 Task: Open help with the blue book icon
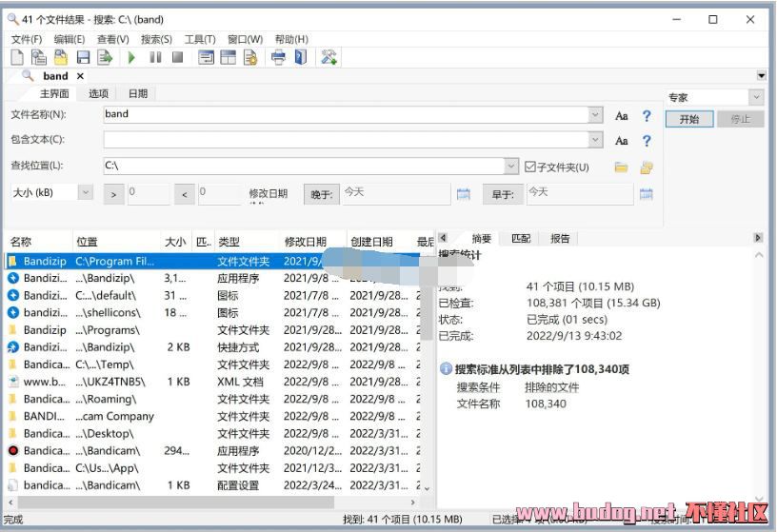click(301, 57)
